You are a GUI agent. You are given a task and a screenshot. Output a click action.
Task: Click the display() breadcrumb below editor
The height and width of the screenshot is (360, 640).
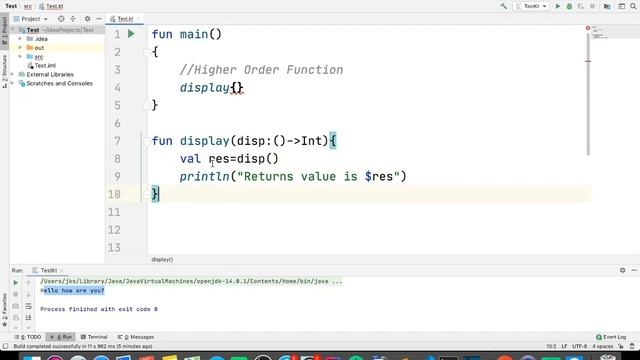pos(162,259)
